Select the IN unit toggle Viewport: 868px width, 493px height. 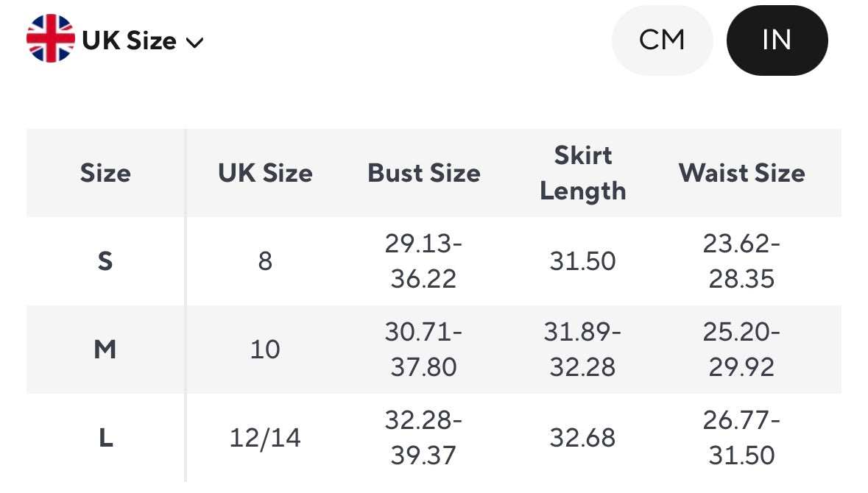tap(777, 40)
